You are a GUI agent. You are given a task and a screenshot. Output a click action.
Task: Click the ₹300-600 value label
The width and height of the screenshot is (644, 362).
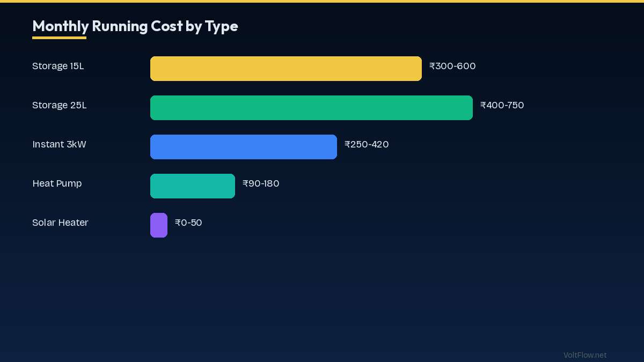click(452, 67)
